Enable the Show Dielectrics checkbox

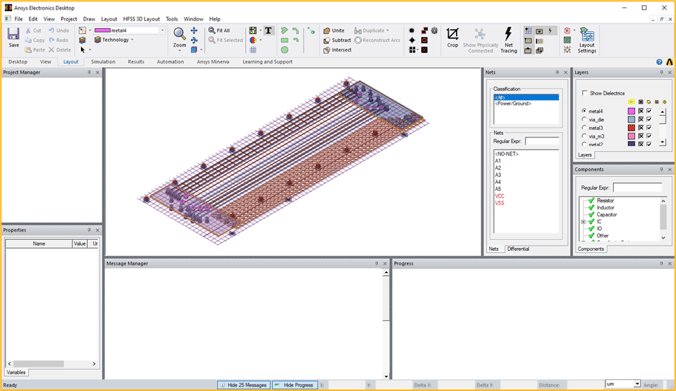tap(585, 93)
